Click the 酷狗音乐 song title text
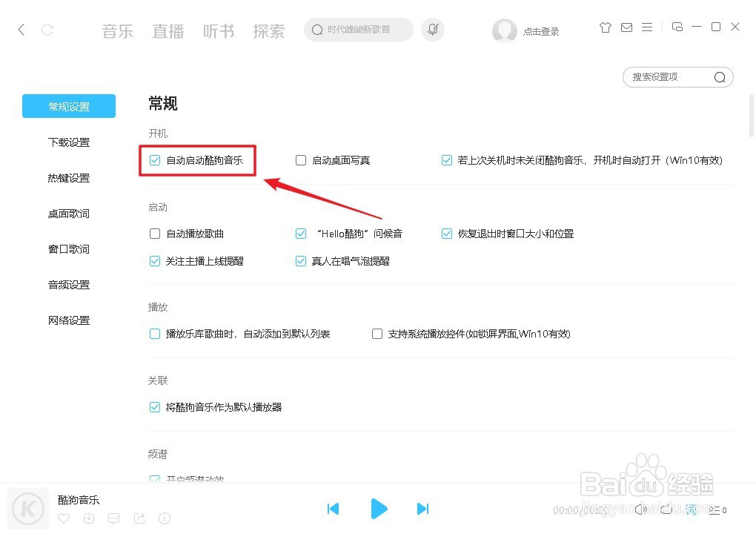756x534 pixels. pos(79,500)
